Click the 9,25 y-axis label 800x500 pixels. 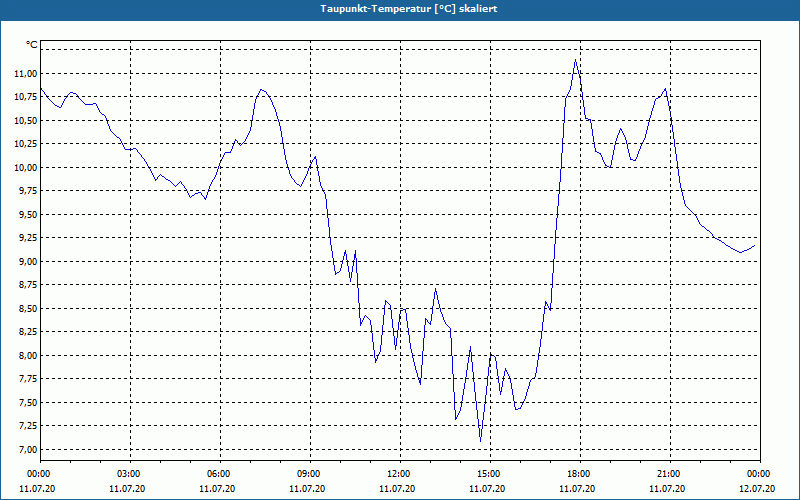click(x=29, y=238)
